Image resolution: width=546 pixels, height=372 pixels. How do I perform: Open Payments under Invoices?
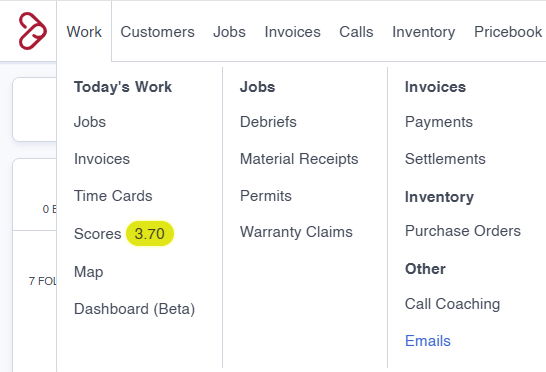439,122
